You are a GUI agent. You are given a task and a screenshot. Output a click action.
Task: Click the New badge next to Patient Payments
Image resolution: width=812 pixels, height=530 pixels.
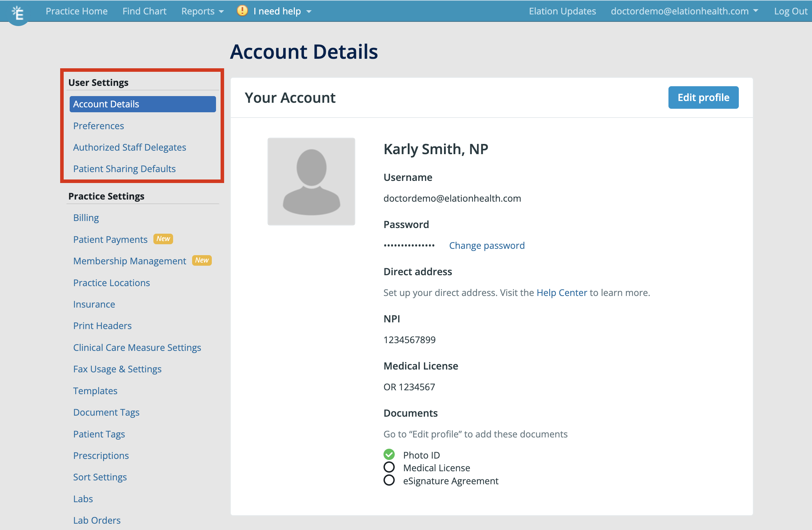tap(163, 239)
